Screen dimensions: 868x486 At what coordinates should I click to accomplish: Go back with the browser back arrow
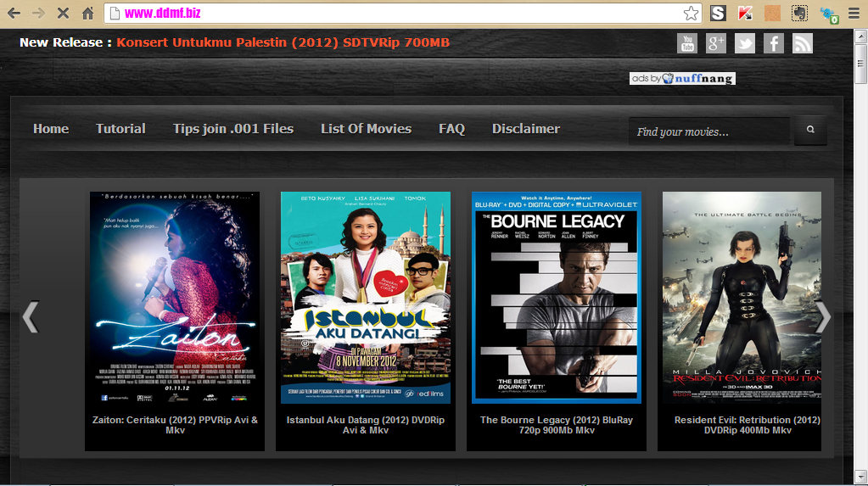click(14, 14)
